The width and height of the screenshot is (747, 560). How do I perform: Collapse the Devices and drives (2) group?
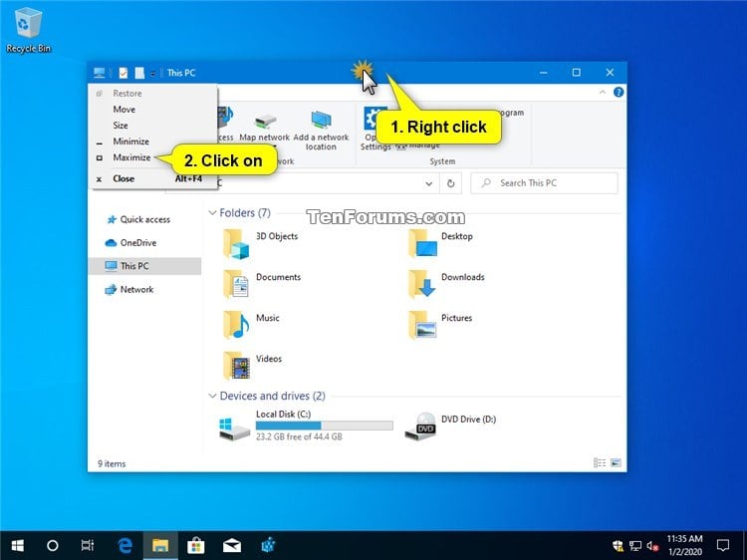point(212,396)
